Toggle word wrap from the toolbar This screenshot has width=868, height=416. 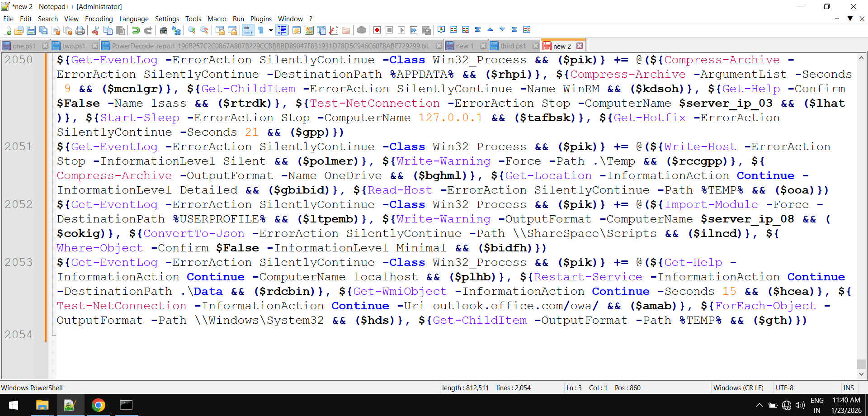pyautogui.click(x=249, y=30)
